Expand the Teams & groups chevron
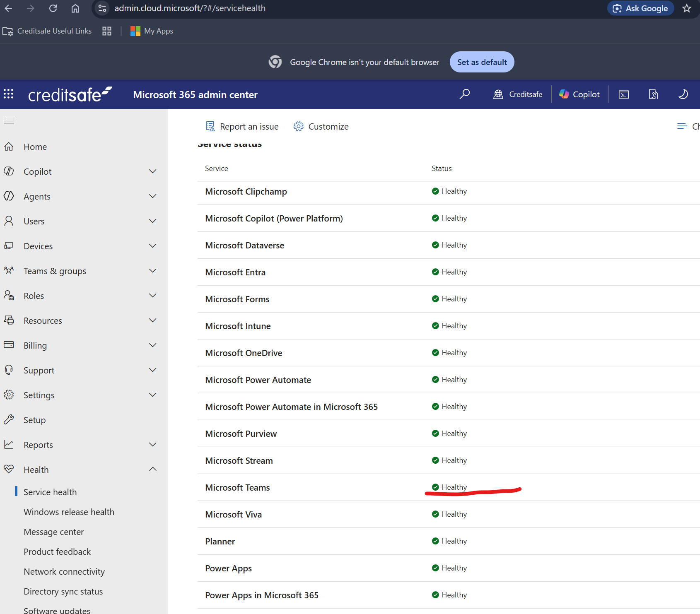700x614 pixels. 153,271
